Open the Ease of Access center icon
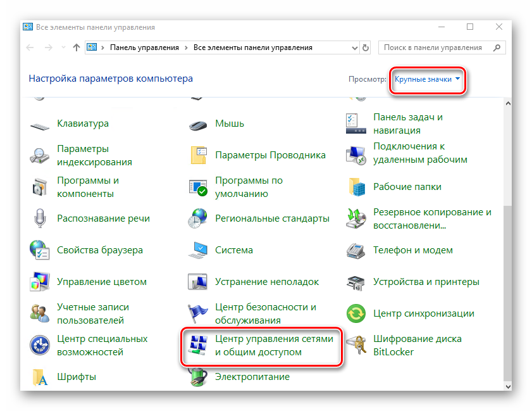Viewport: 532px width, 411px height. pyautogui.click(x=40, y=345)
